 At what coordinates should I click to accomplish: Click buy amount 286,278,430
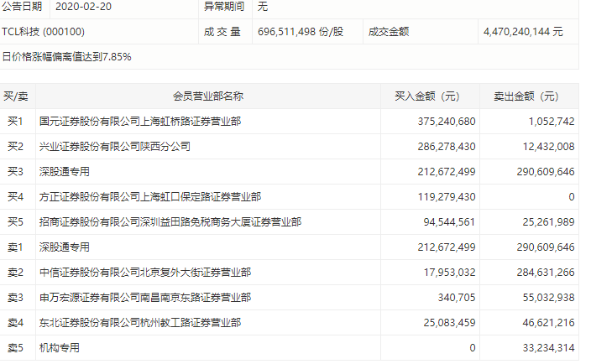click(x=447, y=147)
